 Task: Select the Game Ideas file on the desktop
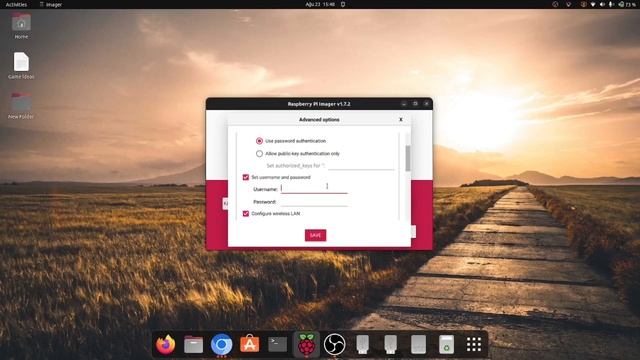[x=21, y=65]
